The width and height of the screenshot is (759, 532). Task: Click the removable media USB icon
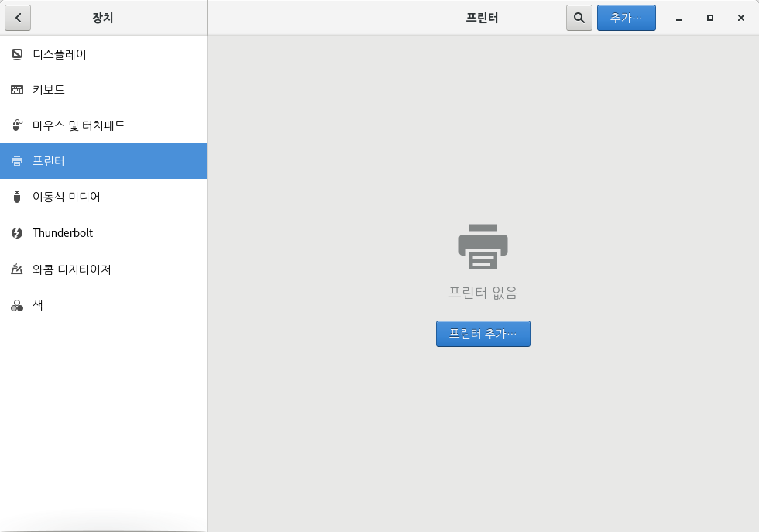click(17, 197)
